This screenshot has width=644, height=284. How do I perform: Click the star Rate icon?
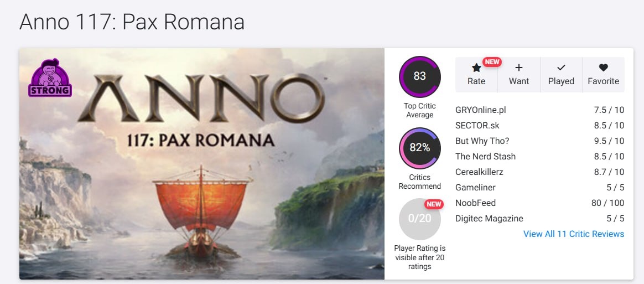coord(476,68)
